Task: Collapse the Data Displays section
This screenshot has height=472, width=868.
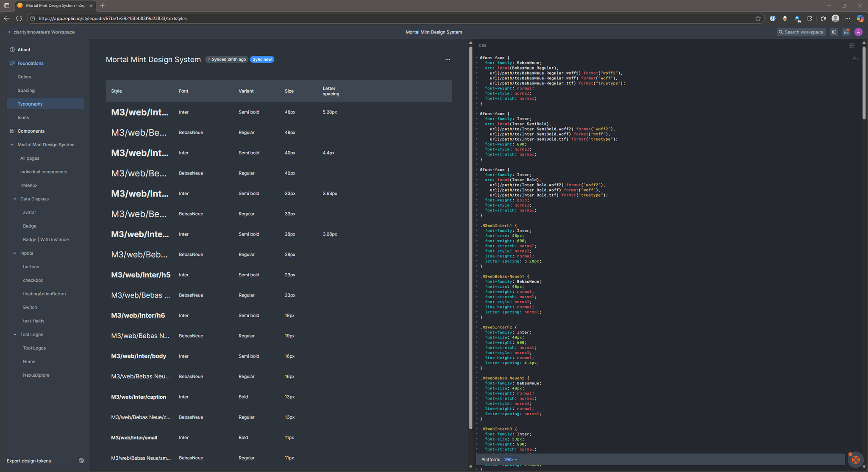Action: click(x=15, y=199)
